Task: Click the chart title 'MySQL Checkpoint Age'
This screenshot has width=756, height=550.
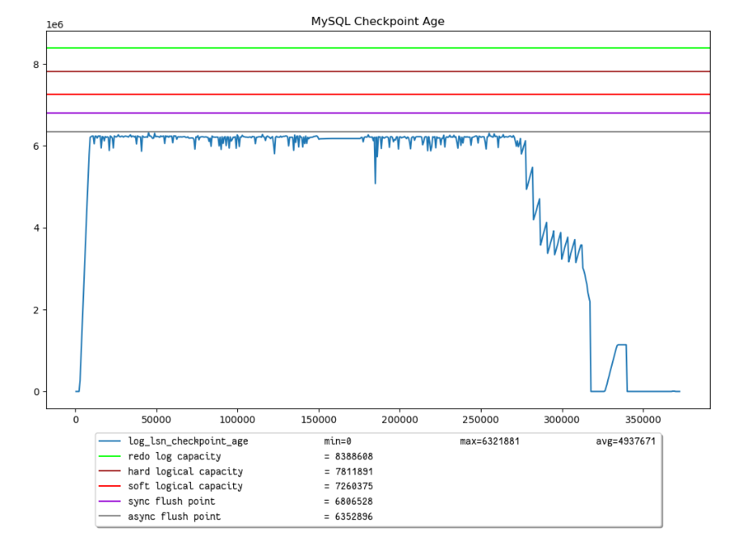Action: click(x=377, y=21)
